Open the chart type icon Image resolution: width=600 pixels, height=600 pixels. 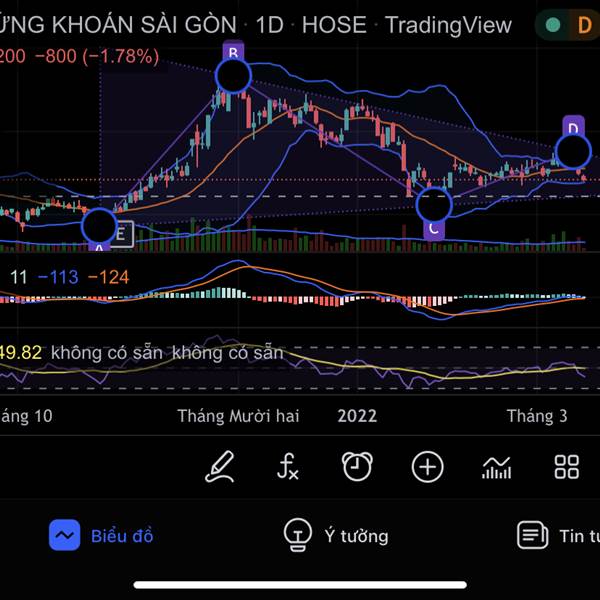(497, 467)
